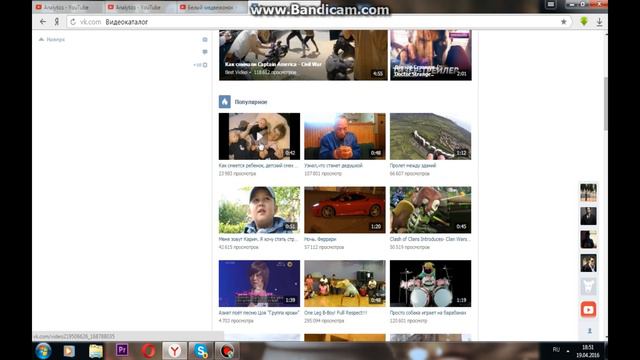Click the speech bubble icon in left column

click(205, 52)
